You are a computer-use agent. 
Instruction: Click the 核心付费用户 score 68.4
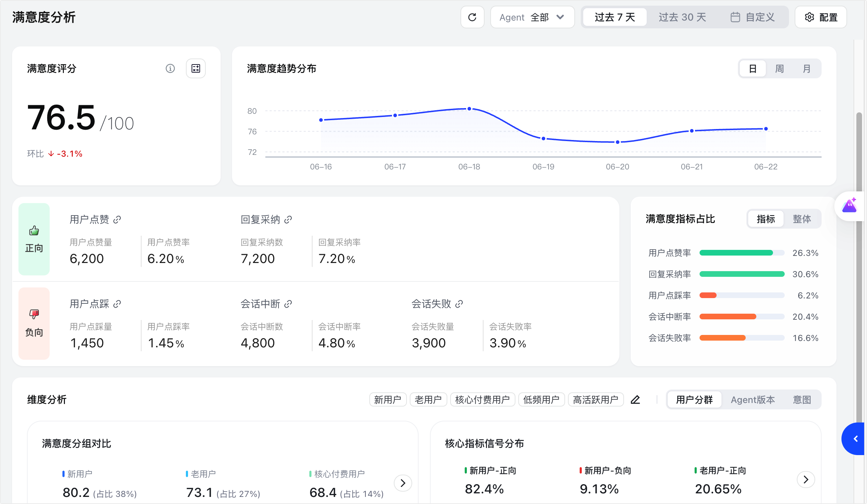coord(323,493)
